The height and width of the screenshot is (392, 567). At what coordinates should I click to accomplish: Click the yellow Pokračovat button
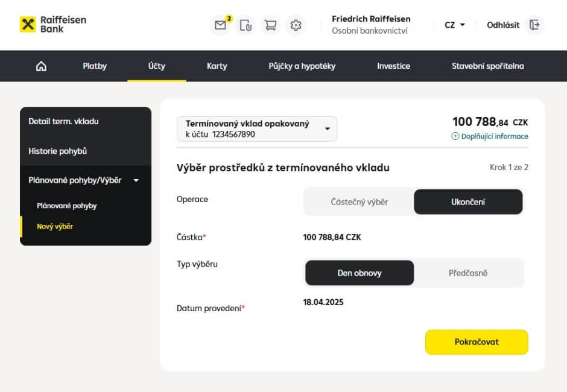click(x=477, y=342)
